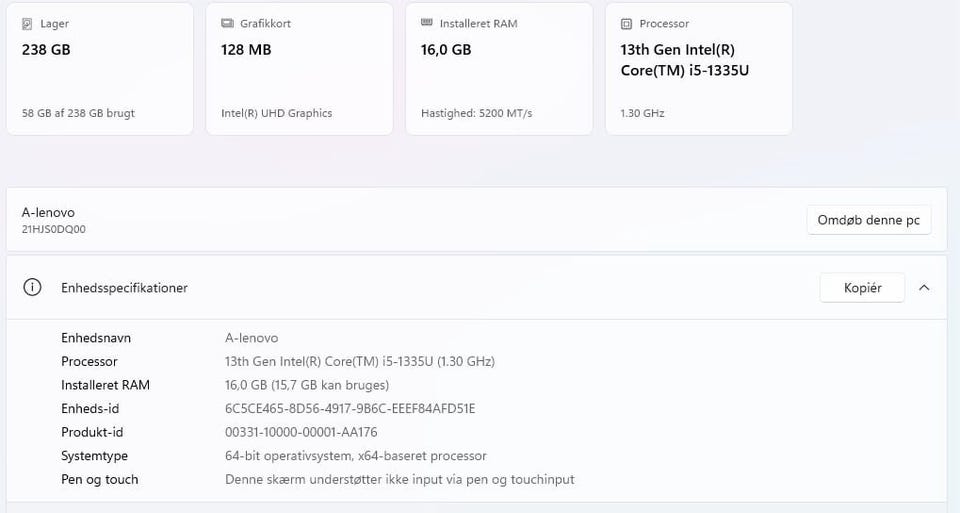Rename PC with Omdøb denne pc
Screen dimensions: 960x513
click(x=868, y=220)
